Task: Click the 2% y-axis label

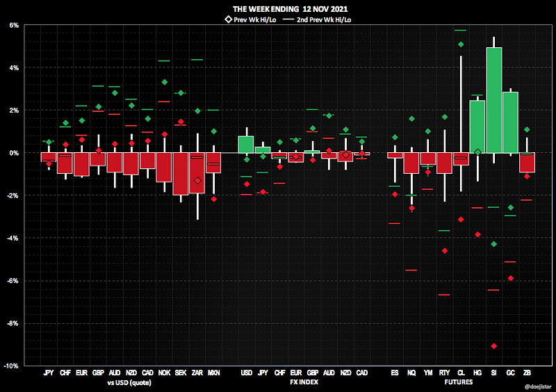Action: 14,111
